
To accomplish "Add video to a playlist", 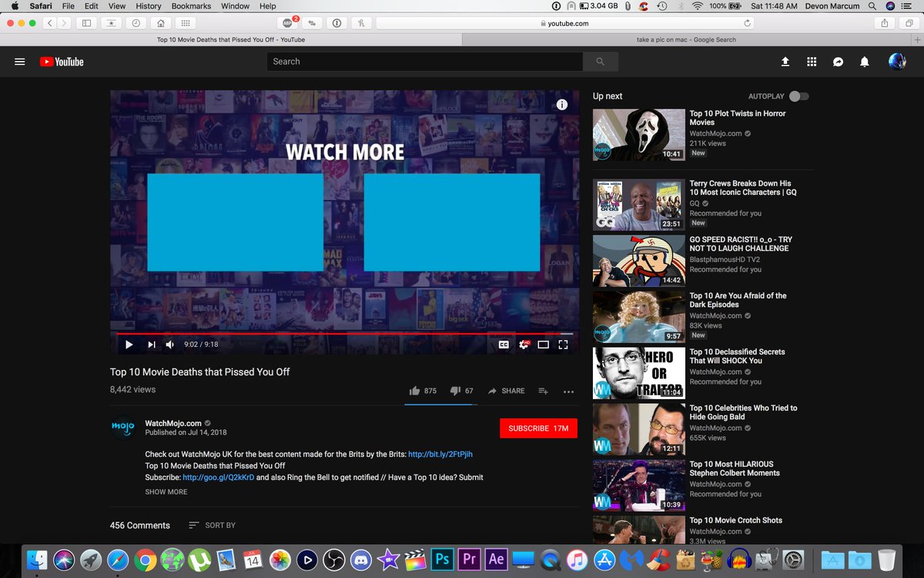I will 543,391.
